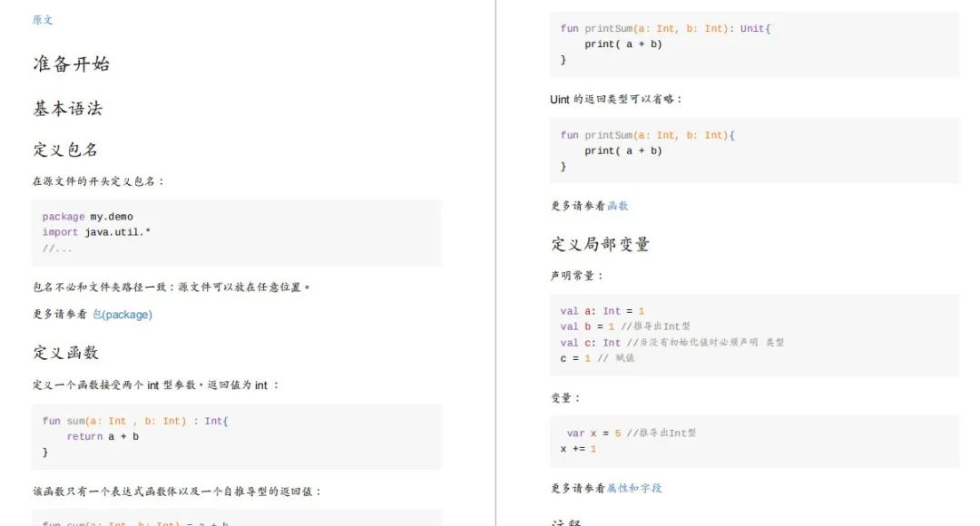Click the sentence starting 定义一个函数接受两个 int
Viewport: 980px width, 526px height.
[155, 385]
